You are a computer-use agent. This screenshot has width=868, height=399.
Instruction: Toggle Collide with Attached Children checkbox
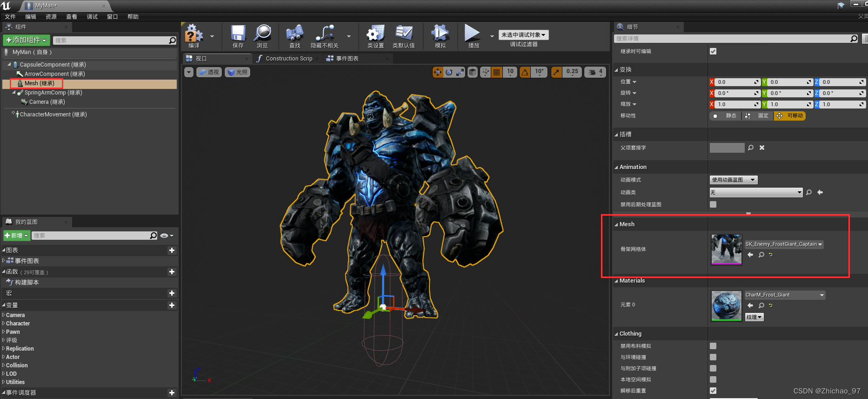(713, 368)
